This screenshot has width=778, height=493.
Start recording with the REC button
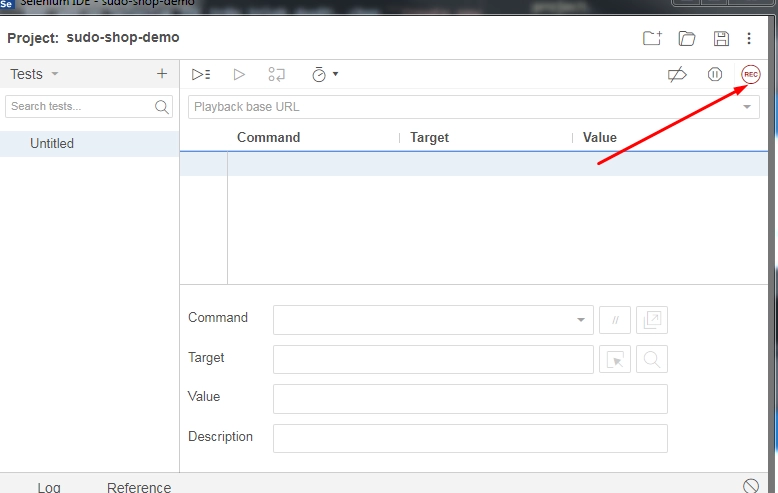750,74
